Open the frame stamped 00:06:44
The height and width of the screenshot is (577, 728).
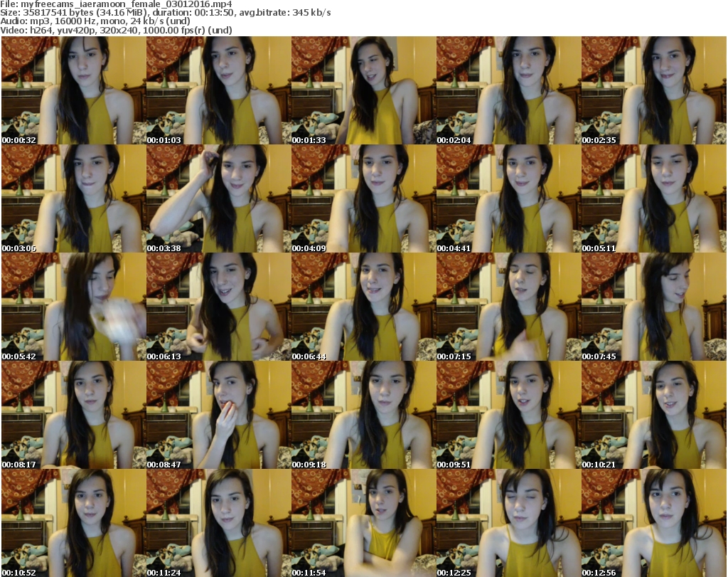(363, 307)
